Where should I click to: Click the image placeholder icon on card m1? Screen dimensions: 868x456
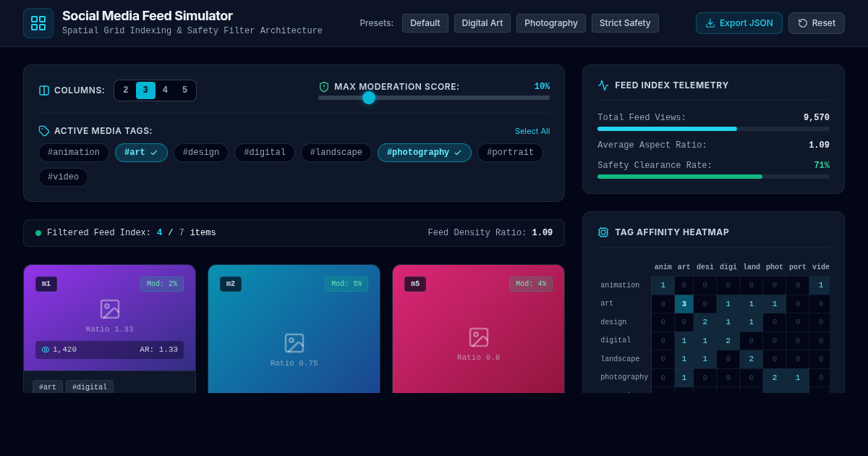coord(109,309)
